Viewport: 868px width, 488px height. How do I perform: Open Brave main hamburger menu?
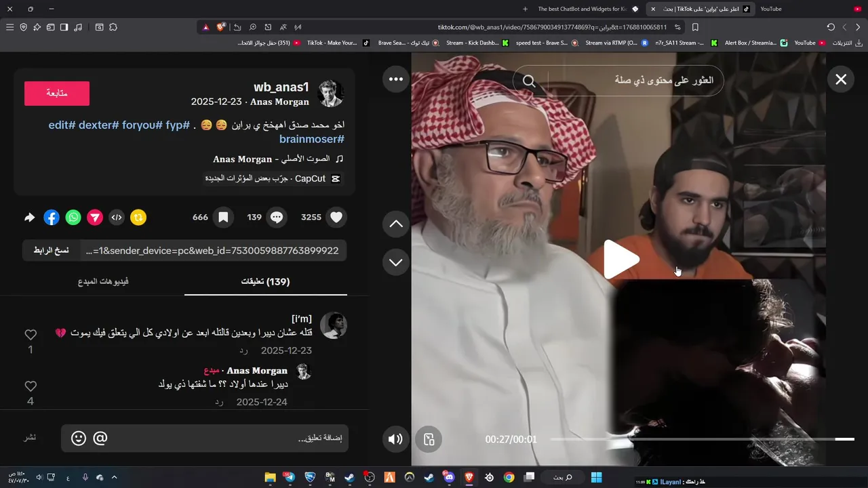pyautogui.click(x=9, y=27)
